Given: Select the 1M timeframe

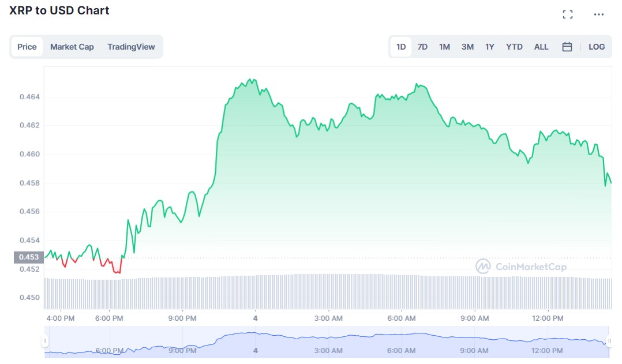Looking at the screenshot, I should (x=444, y=47).
